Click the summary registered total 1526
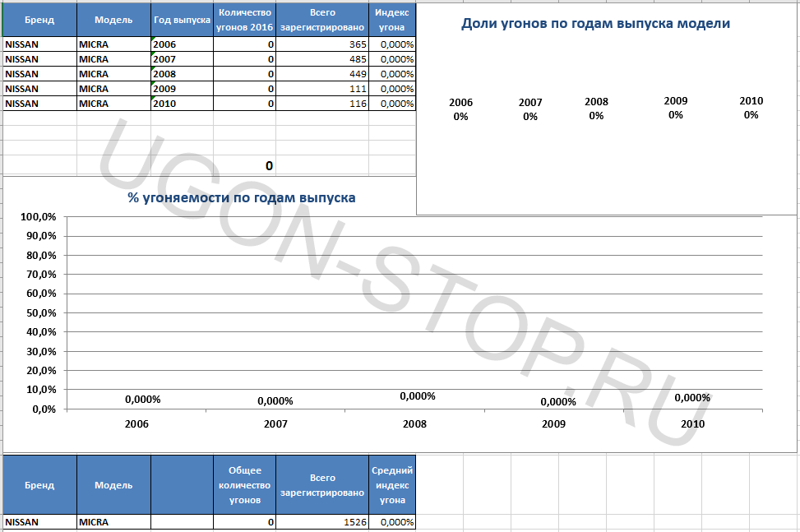 point(322,522)
